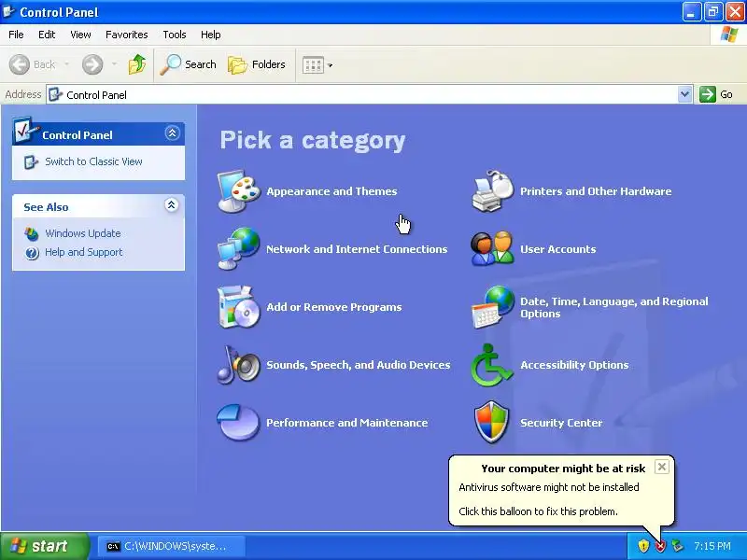This screenshot has width=747, height=560.
Task: Click the Forward arrow toolbar icon
Action: point(92,64)
